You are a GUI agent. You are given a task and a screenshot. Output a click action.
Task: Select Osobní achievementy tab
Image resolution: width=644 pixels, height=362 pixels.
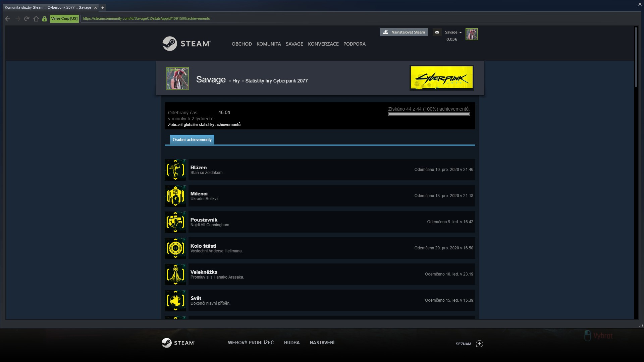pyautogui.click(x=192, y=140)
